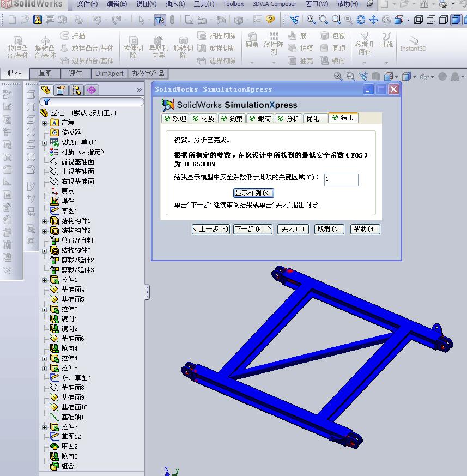This screenshot has height=476, width=467.
Task: Click the safety factor threshold input field
Action: 341,180
